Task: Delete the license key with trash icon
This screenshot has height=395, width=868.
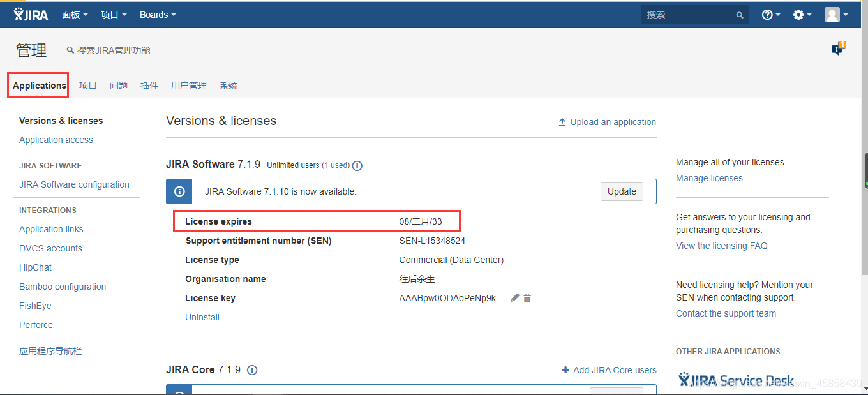Action: click(527, 298)
